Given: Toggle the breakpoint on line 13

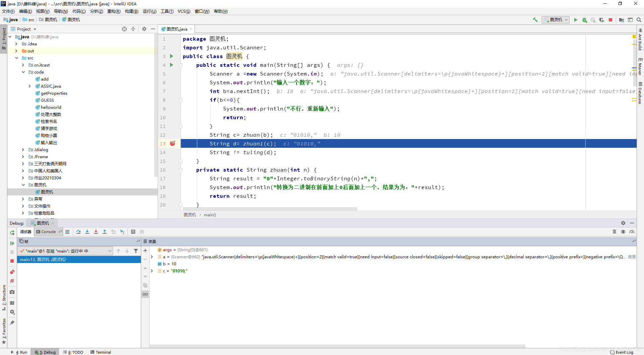Looking at the screenshot, I should (173, 143).
